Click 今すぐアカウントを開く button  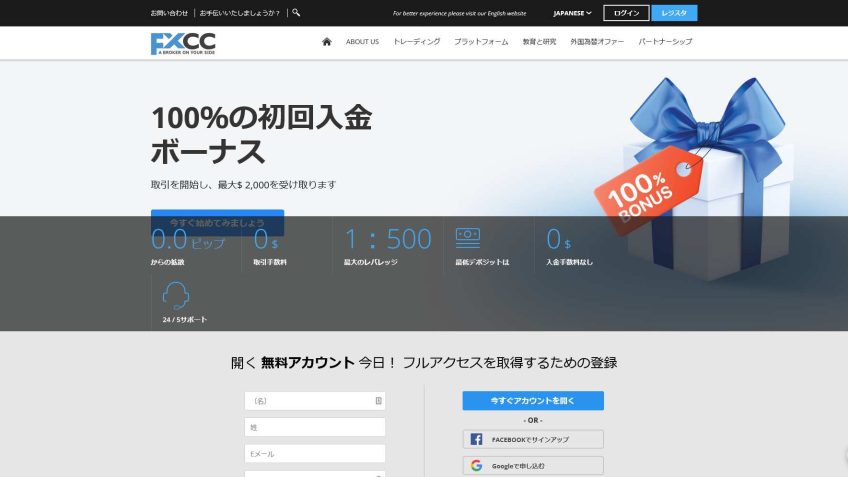(533, 400)
